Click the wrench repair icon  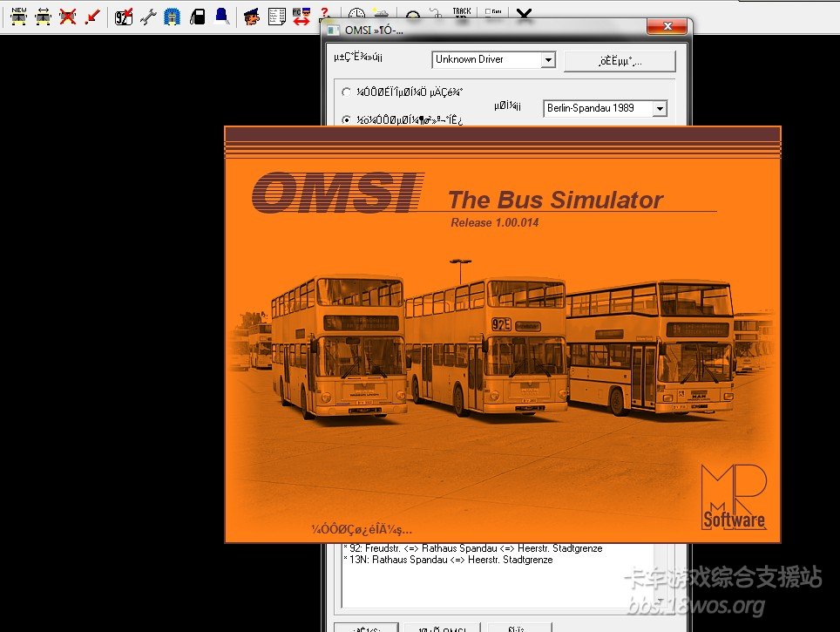148,15
